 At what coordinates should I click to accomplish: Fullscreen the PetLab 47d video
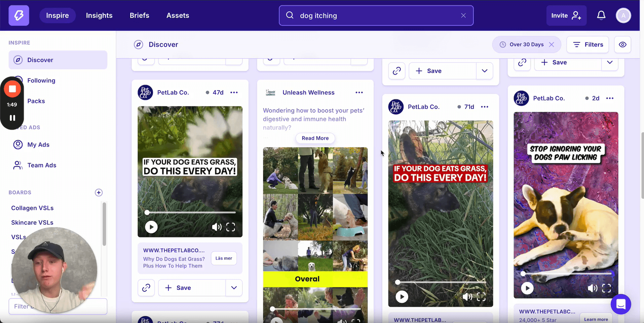[x=231, y=227]
